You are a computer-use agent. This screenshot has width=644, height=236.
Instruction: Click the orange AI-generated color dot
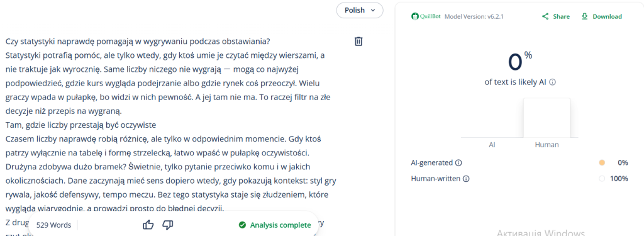[x=602, y=162]
